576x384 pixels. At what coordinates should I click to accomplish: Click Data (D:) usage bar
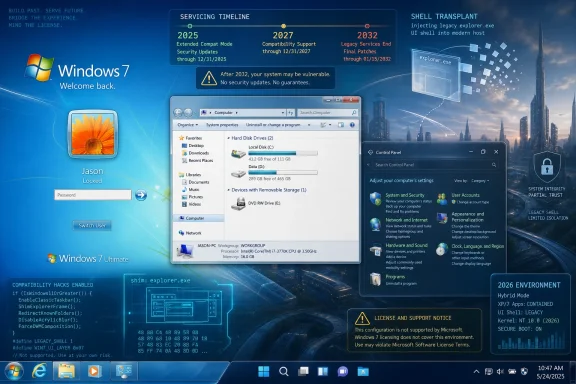coord(283,173)
